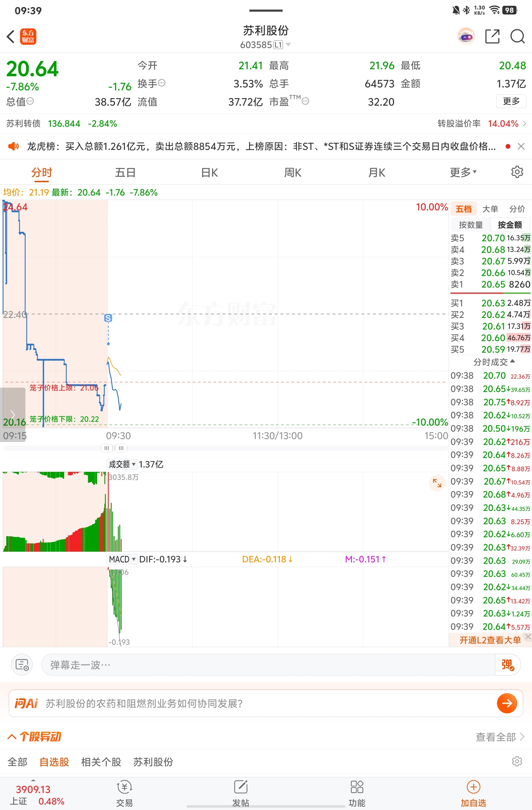Switch to 五日 chart tab

coord(125,172)
